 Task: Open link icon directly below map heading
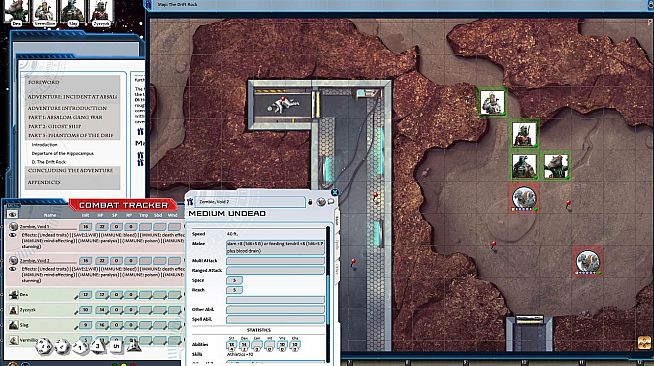coord(140,155)
